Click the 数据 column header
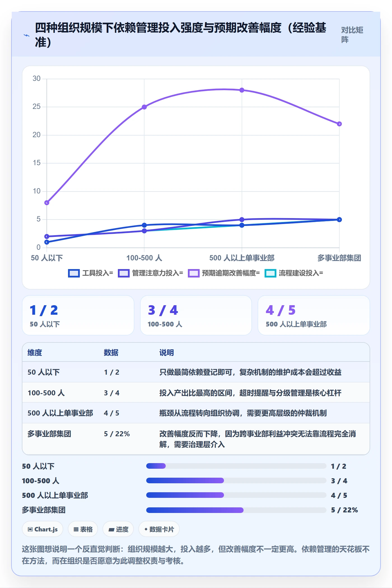This screenshot has height=588, width=392. click(x=111, y=353)
